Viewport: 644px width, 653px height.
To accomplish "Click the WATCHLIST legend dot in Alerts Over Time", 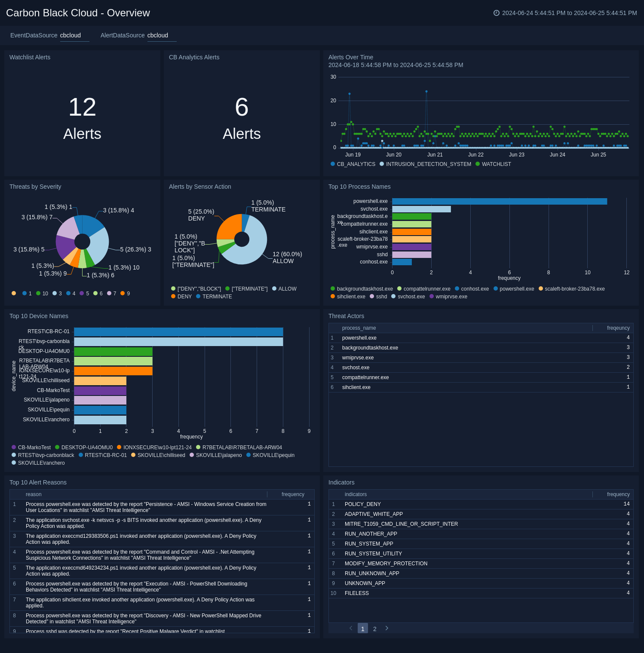I will (477, 164).
